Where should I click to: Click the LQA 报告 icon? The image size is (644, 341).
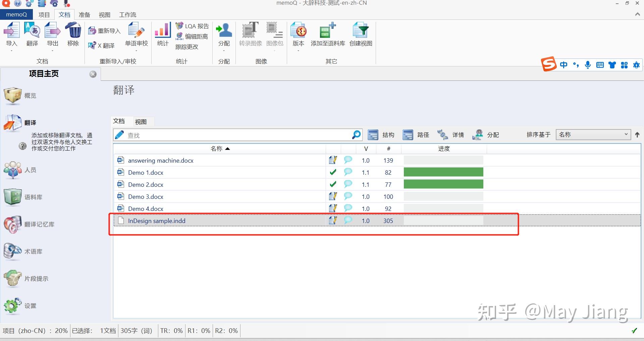[192, 25]
